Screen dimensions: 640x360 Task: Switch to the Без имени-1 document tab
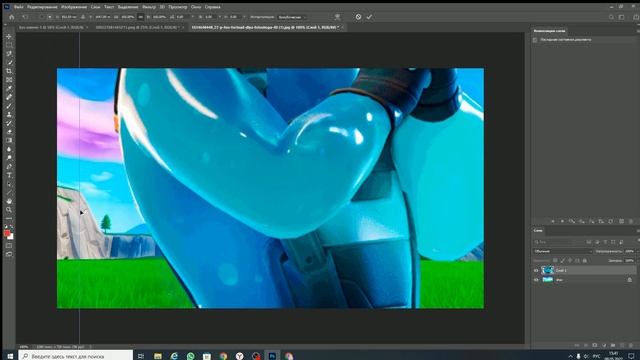51,27
